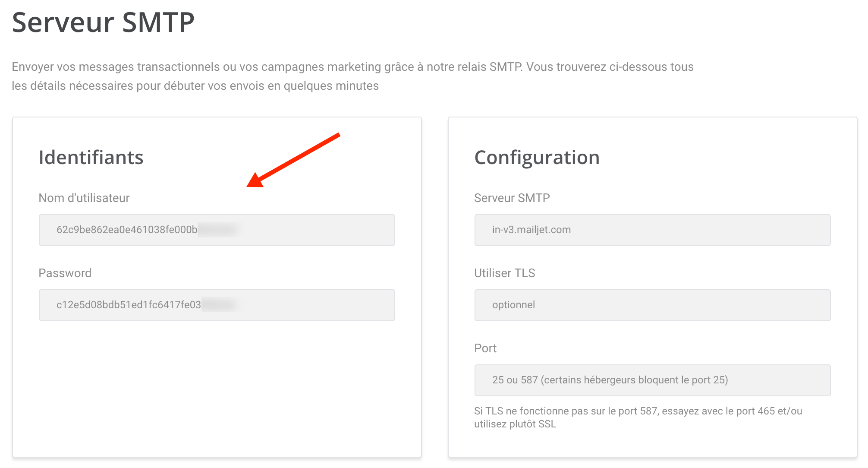
Task: Click the 'Identifiants' heading
Action: (x=91, y=158)
